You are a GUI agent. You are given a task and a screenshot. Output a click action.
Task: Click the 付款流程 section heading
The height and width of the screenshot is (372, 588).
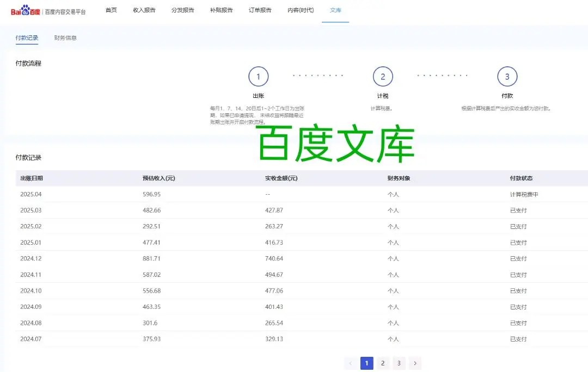(x=28, y=63)
